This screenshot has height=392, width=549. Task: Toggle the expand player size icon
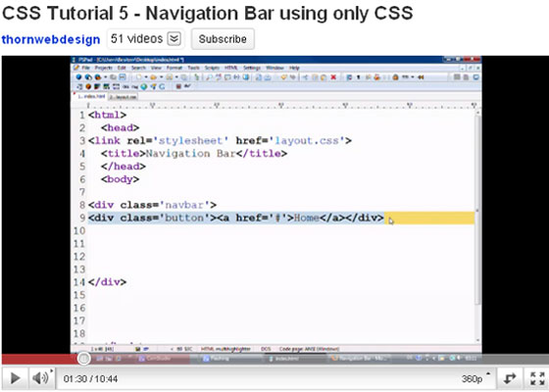tap(510, 378)
